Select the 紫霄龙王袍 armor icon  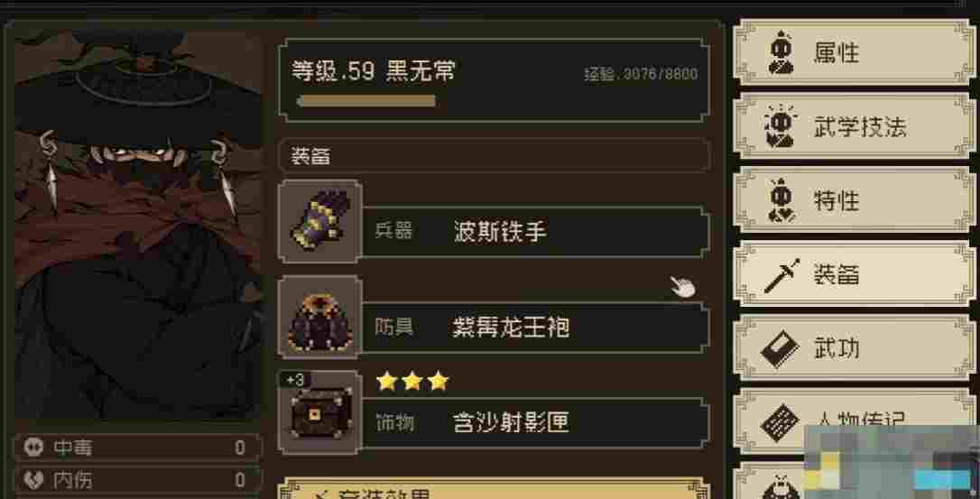[x=320, y=317]
